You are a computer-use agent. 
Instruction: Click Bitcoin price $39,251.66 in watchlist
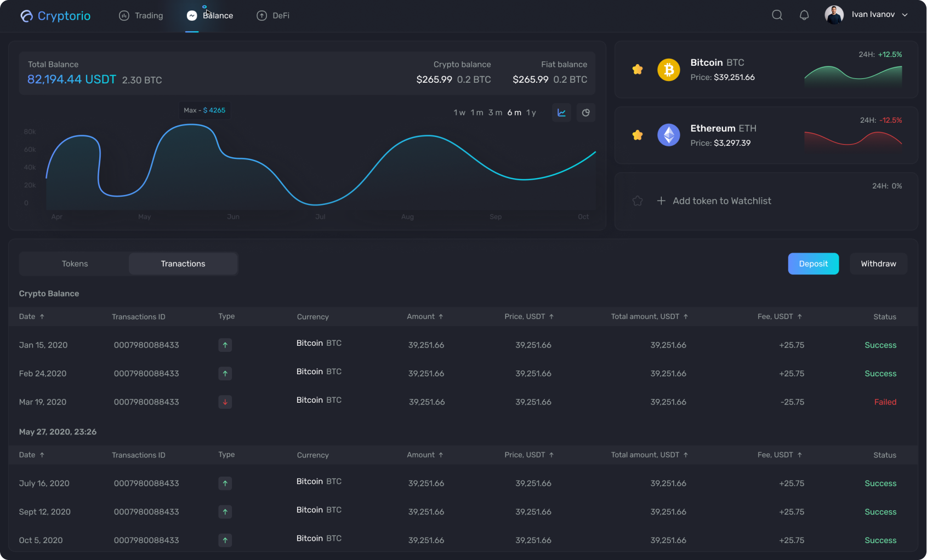click(734, 77)
